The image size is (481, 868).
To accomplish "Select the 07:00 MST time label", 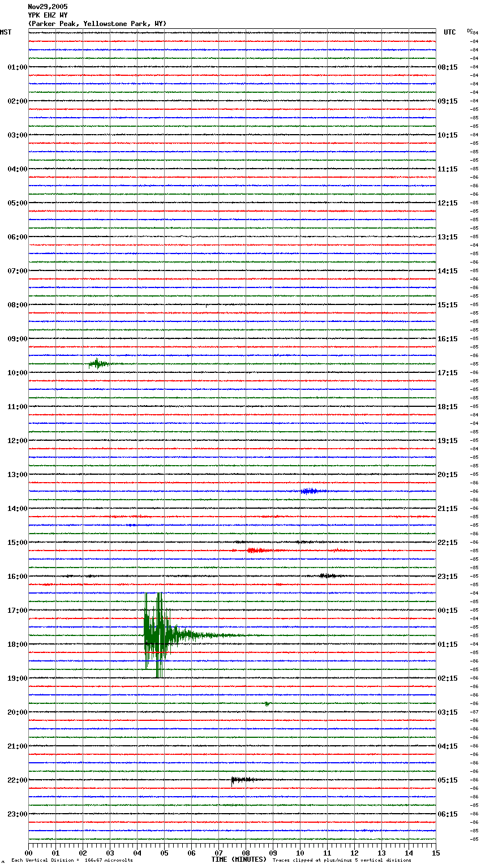I will coord(18,271).
